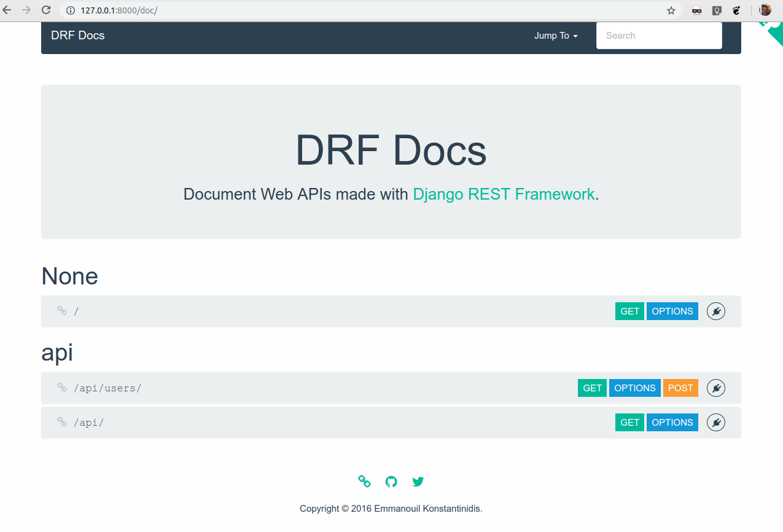The height and width of the screenshot is (532, 783).
Task: Click the shield extension icon in browser toolbar
Action: point(716,10)
